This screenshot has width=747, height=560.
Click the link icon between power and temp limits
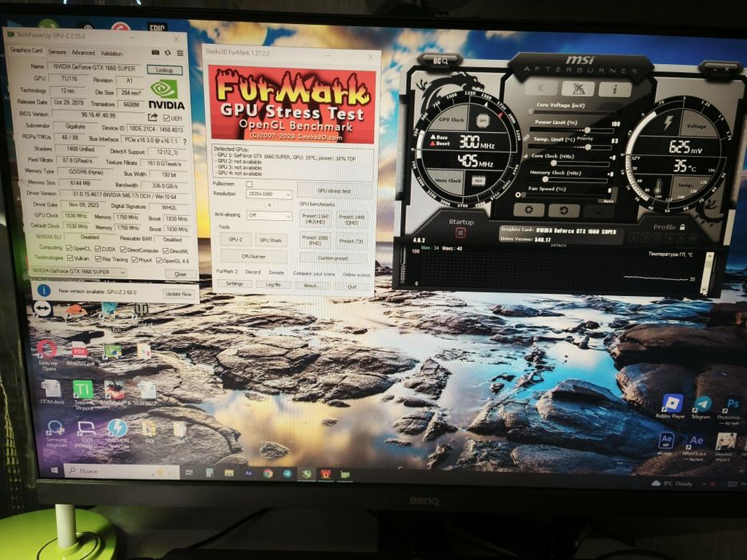pos(526,138)
